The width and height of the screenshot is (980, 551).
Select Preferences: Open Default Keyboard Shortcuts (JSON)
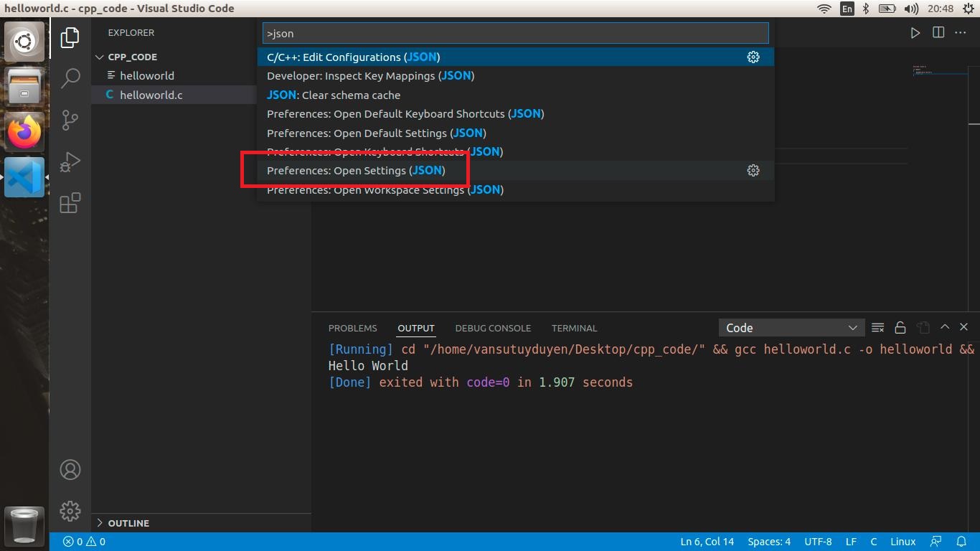(x=516, y=113)
